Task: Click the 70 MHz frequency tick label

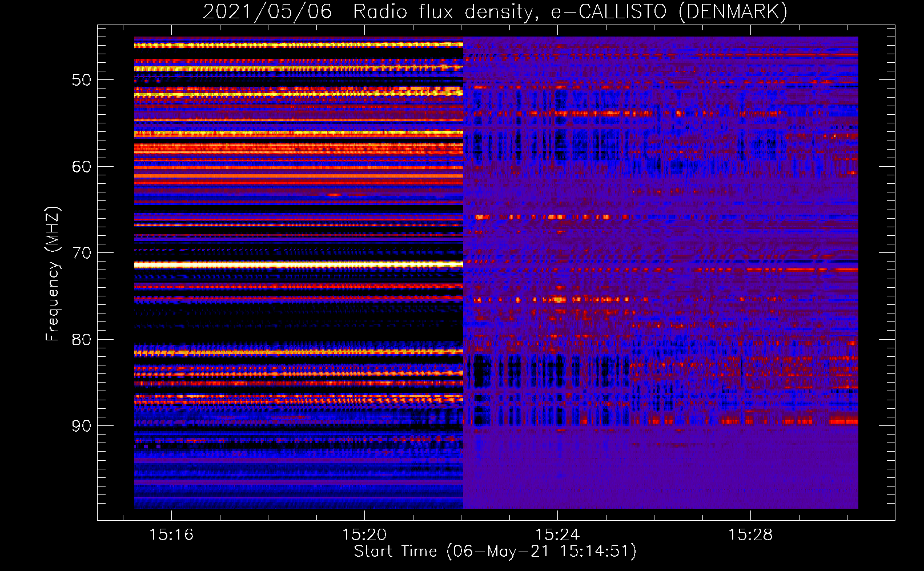Action: [82, 253]
